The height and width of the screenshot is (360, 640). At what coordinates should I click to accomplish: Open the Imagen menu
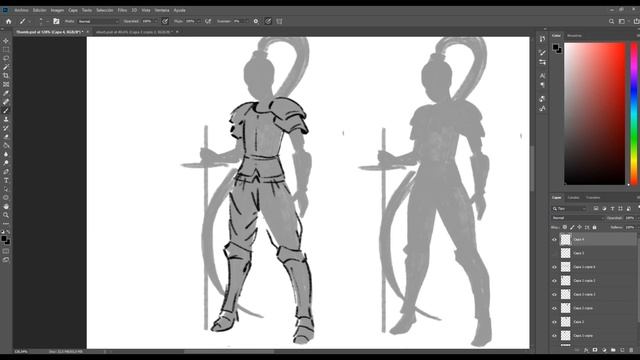[57, 10]
